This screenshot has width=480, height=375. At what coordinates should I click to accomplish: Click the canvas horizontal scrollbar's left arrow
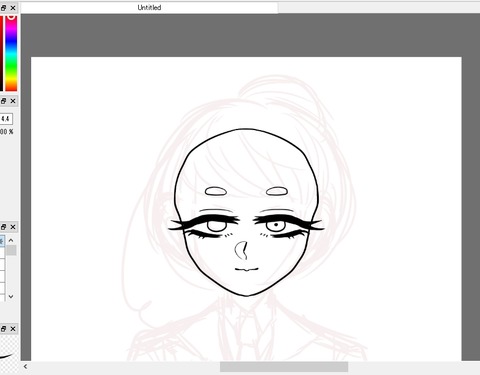click(25, 367)
